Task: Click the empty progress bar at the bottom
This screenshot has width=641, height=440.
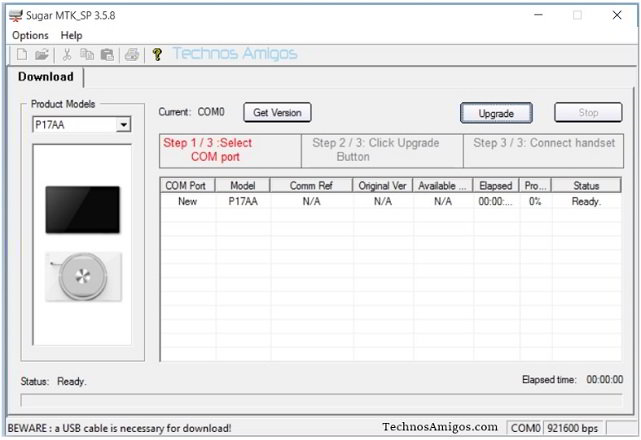Action: (x=321, y=400)
